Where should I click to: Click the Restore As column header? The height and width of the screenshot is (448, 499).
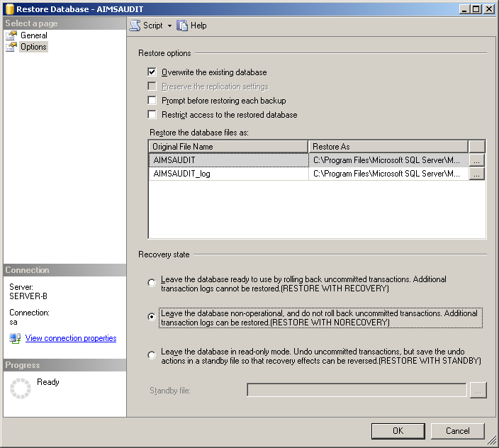pyautogui.click(x=388, y=147)
